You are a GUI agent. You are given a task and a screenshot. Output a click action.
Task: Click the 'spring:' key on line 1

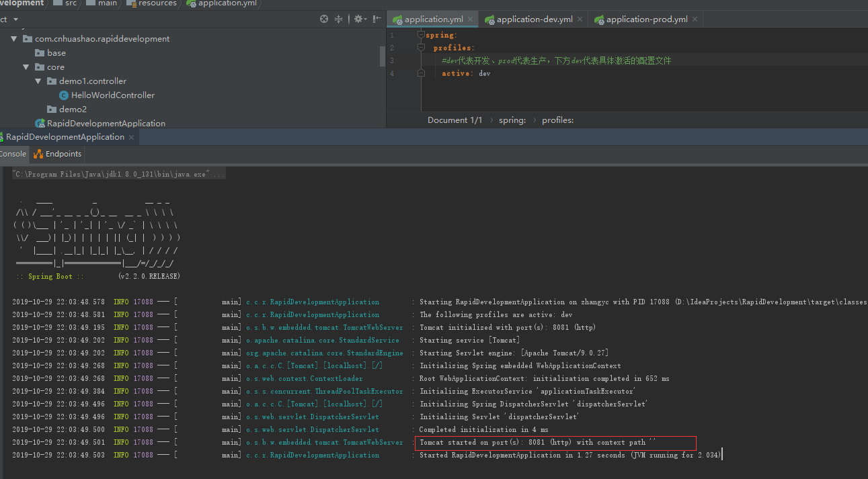click(441, 35)
